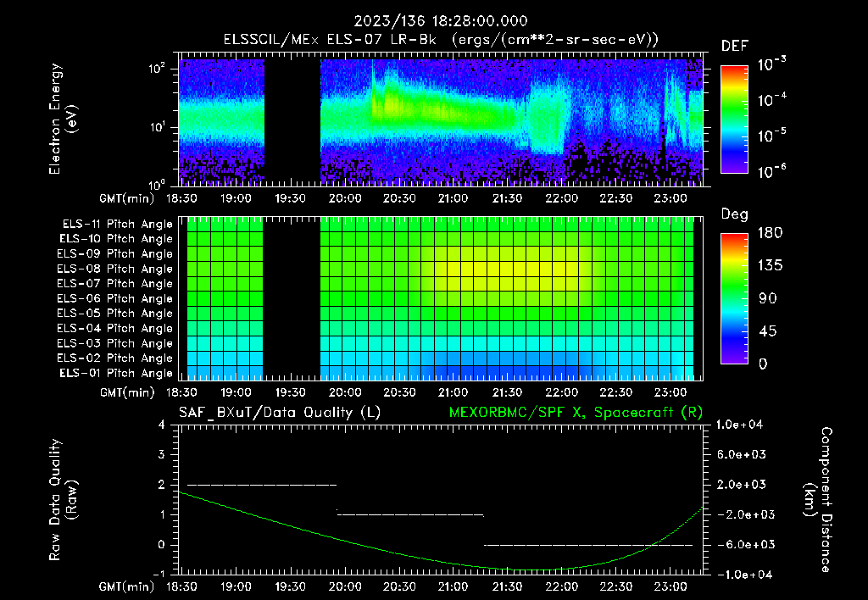Click the 'DEF' color bar heading

[735, 47]
